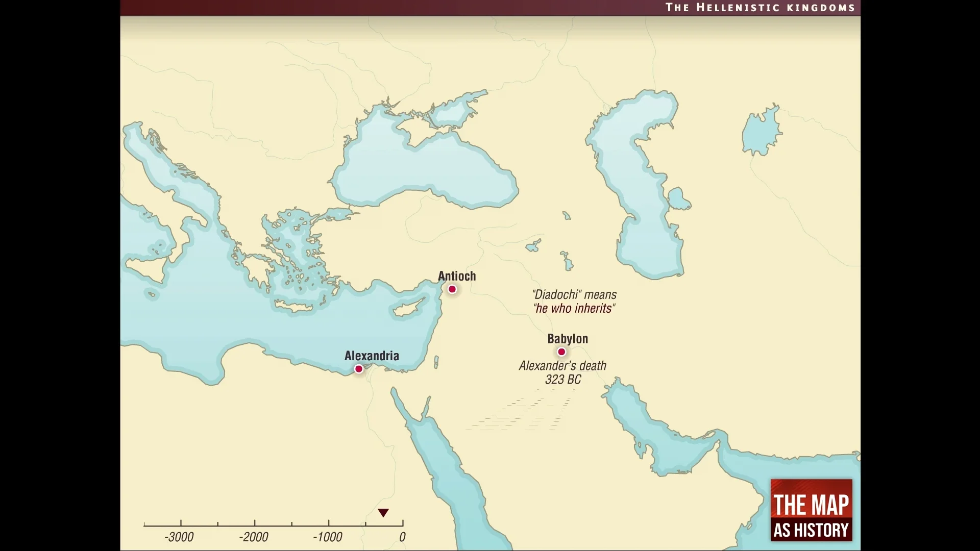Click The Map As History logo
980x551 pixels.
tap(811, 510)
